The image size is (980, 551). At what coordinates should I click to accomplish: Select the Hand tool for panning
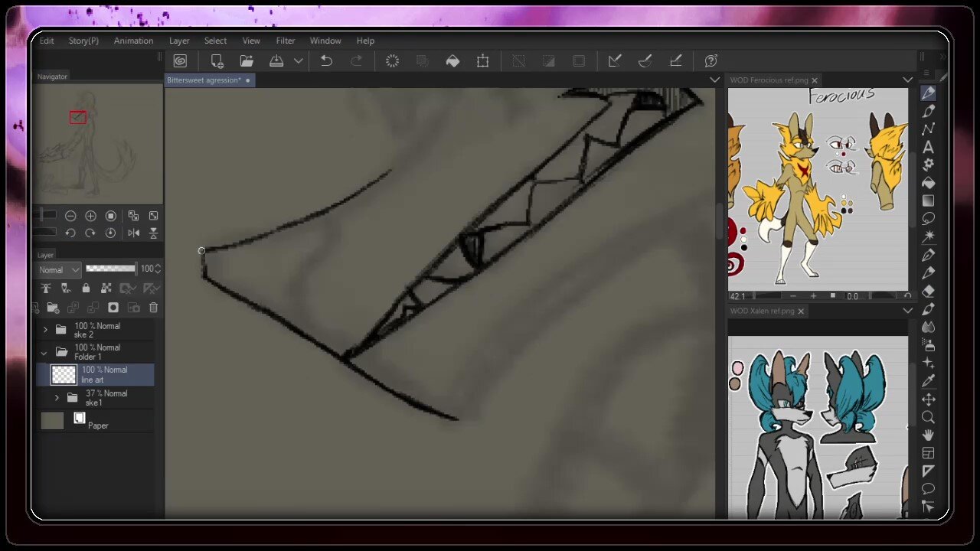(x=928, y=435)
